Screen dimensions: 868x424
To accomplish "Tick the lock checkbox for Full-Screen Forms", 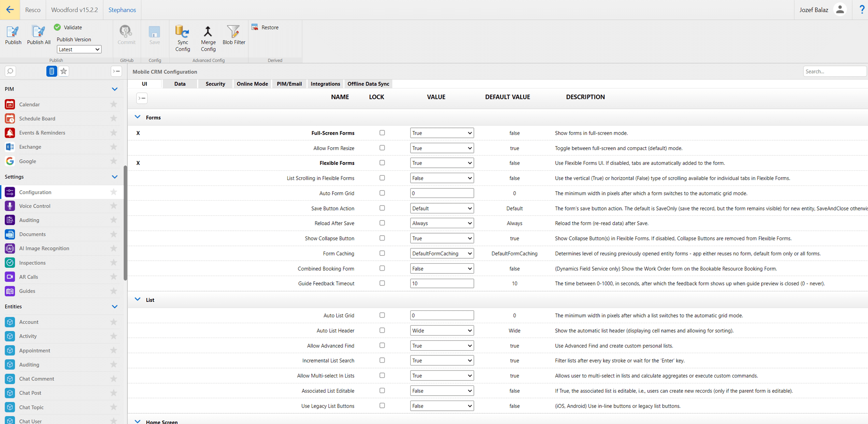I will point(382,133).
